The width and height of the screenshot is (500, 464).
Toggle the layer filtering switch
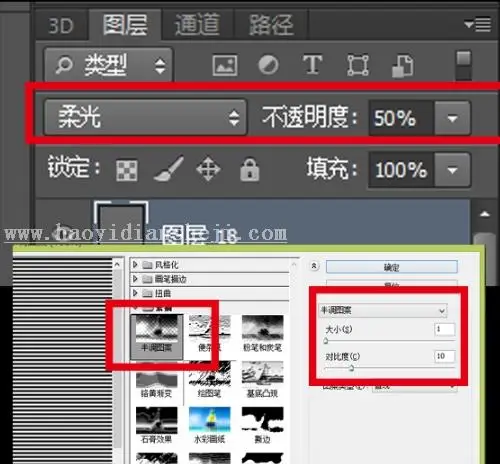tap(464, 65)
